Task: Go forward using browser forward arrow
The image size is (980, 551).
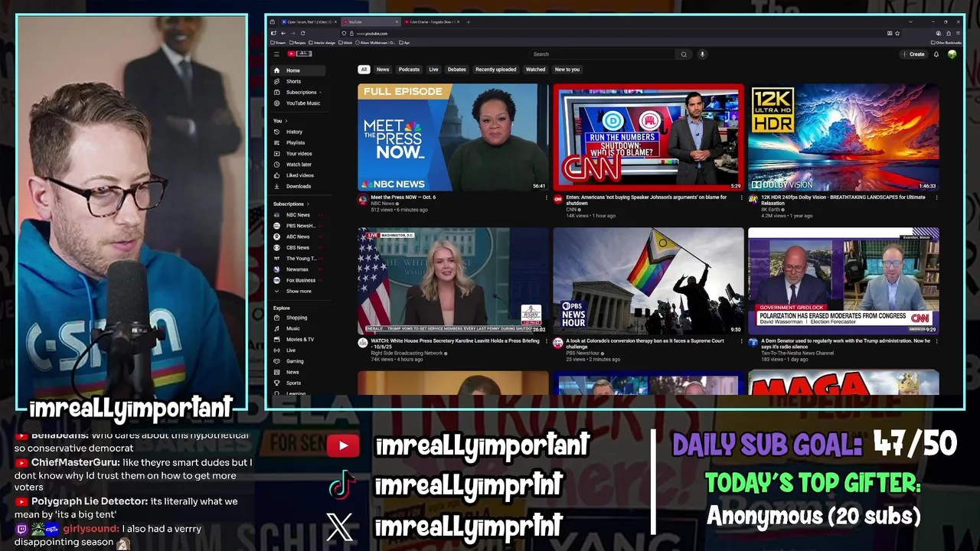Action: click(x=293, y=33)
